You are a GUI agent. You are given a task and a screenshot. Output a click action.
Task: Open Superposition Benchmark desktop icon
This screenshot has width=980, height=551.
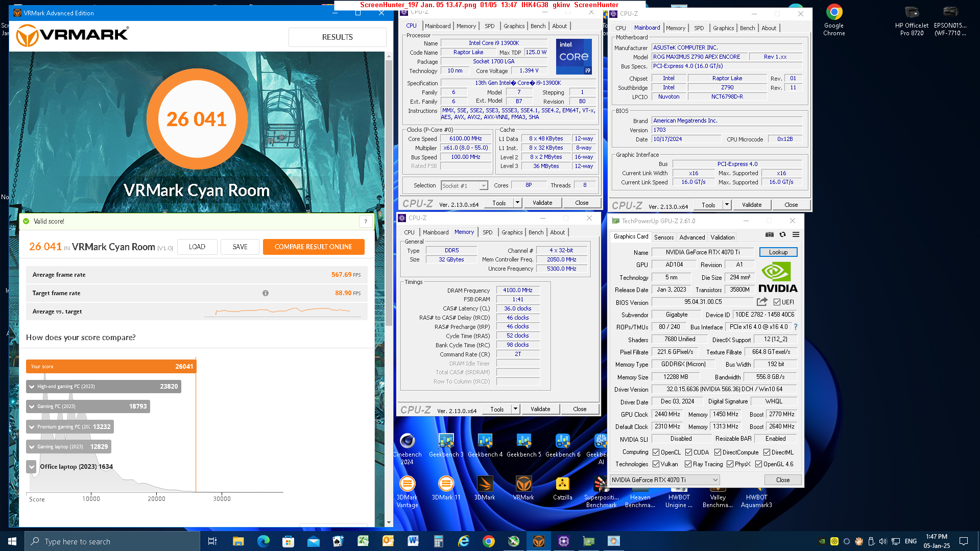(601, 491)
